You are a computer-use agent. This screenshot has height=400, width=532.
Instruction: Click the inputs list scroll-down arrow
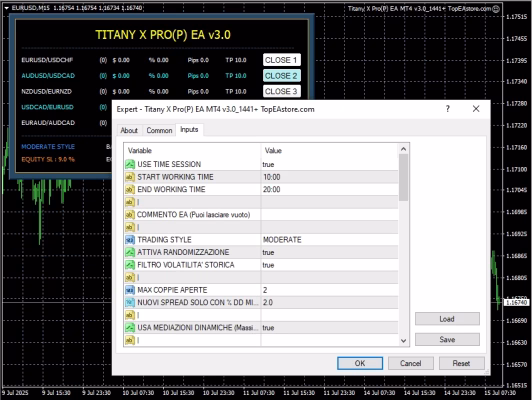point(403,340)
